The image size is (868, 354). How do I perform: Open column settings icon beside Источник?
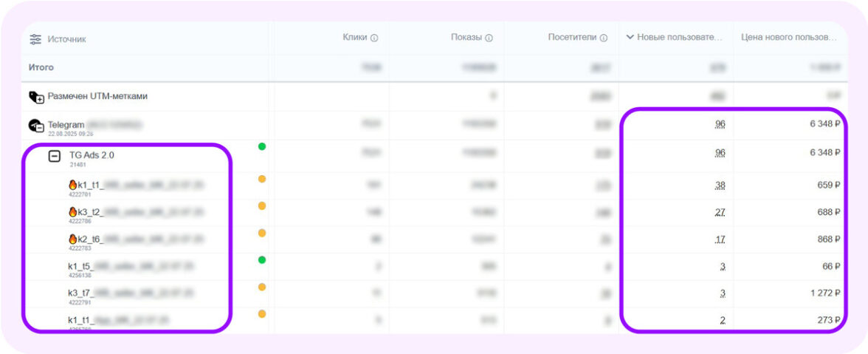point(35,39)
